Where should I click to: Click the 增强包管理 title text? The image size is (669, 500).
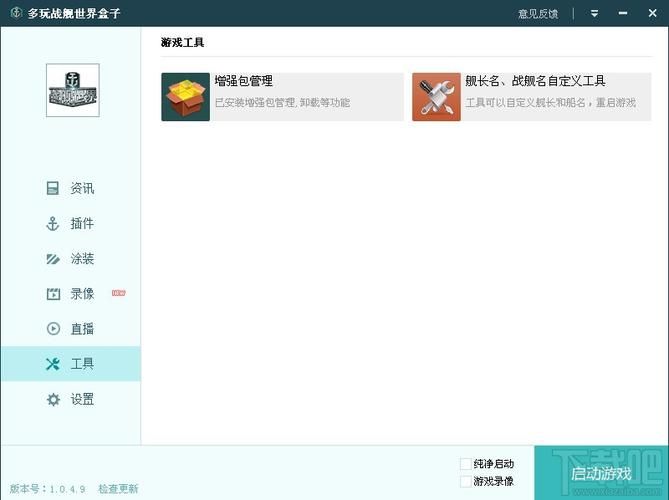point(244,81)
